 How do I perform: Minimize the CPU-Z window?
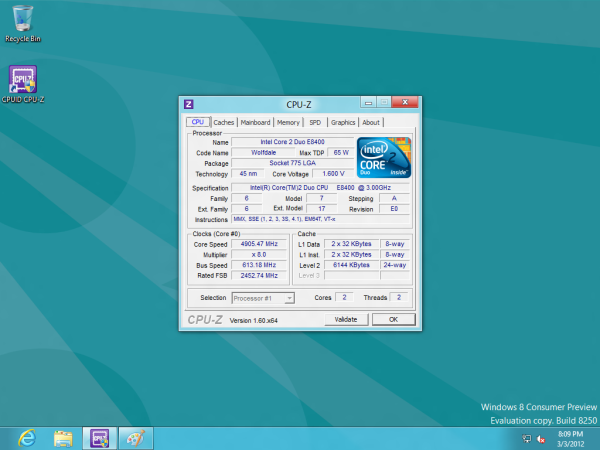(368, 103)
